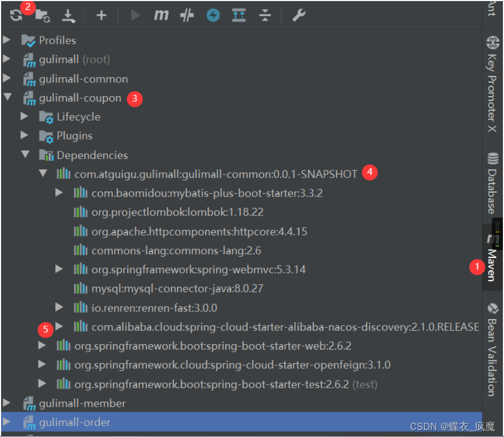Click the Run Maven Build play icon
The width and height of the screenshot is (504, 437).
[x=135, y=15]
